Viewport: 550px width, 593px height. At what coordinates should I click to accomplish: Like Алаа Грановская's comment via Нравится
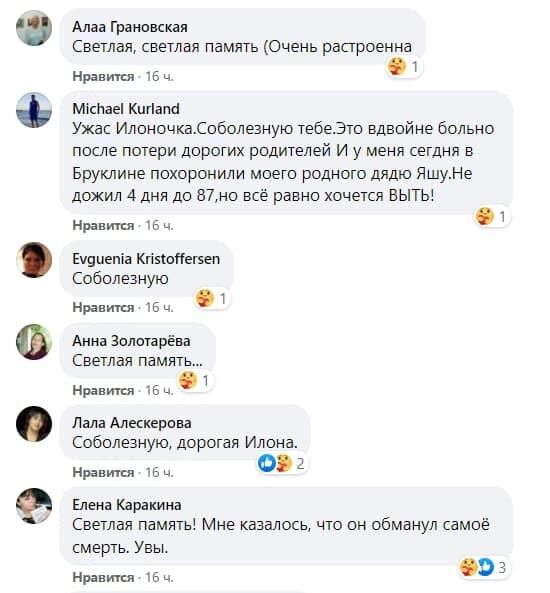pos(103,76)
